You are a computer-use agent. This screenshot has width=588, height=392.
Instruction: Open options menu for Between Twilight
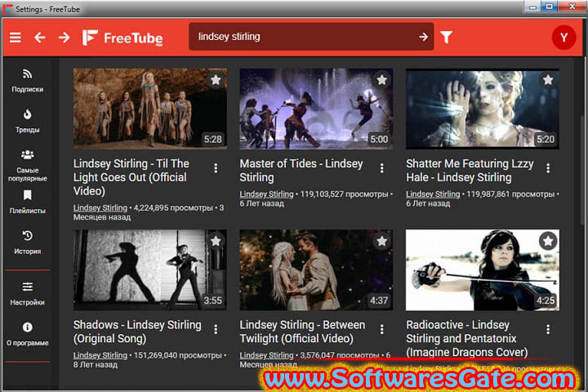(x=381, y=329)
